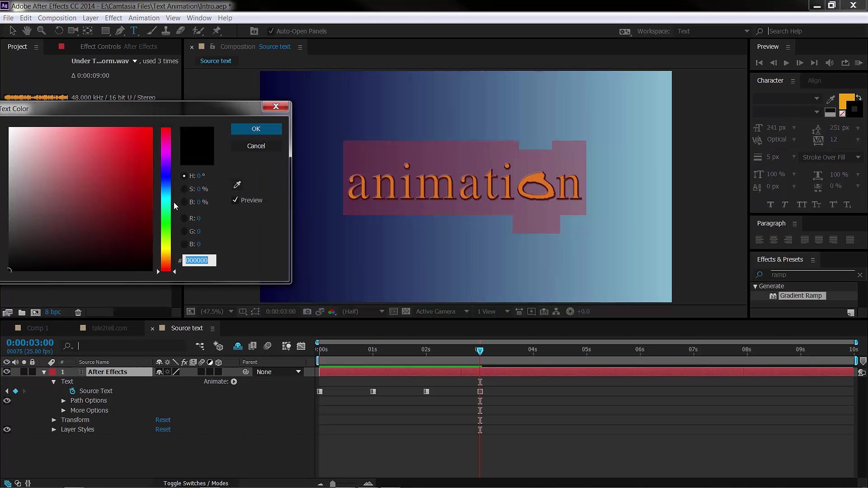868x488 pixels.
Task: Toggle the Preview checkbox in color dialog
Action: [235, 200]
